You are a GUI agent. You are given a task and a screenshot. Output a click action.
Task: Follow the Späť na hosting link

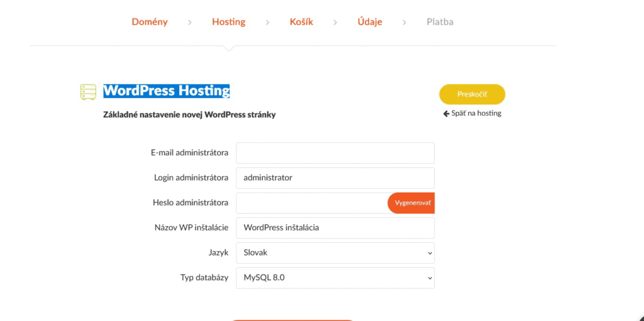click(472, 113)
